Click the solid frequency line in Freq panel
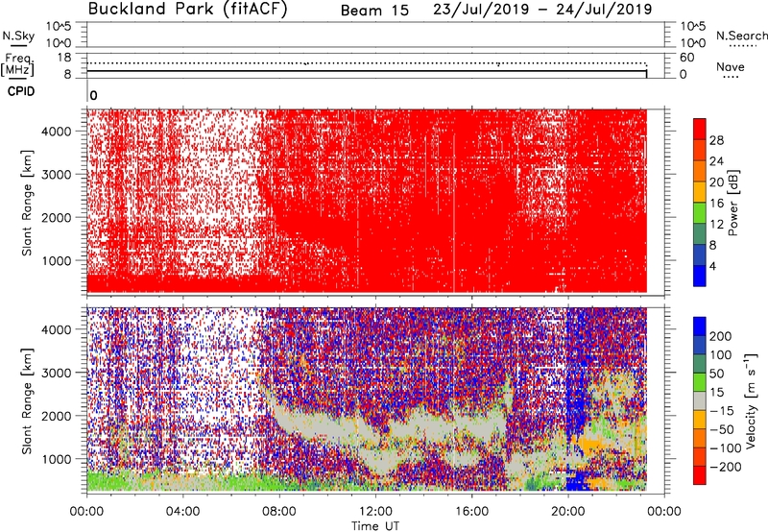Viewport: 768px width, 532px height. click(367, 71)
